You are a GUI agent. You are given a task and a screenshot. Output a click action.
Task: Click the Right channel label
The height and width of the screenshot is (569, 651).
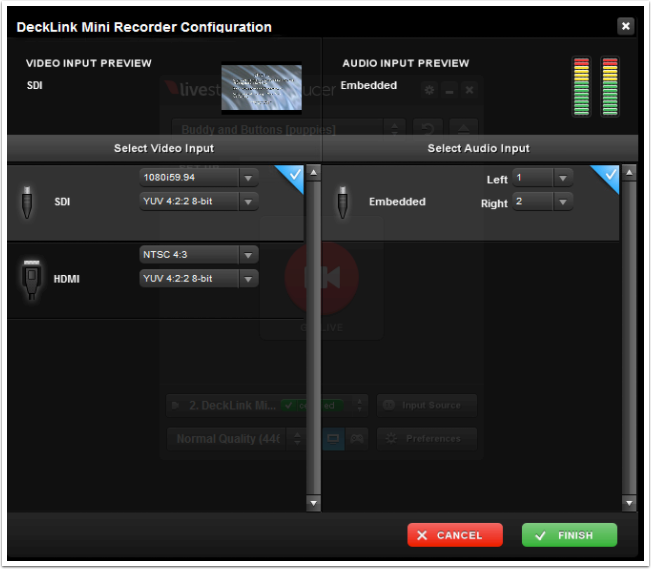coord(494,204)
